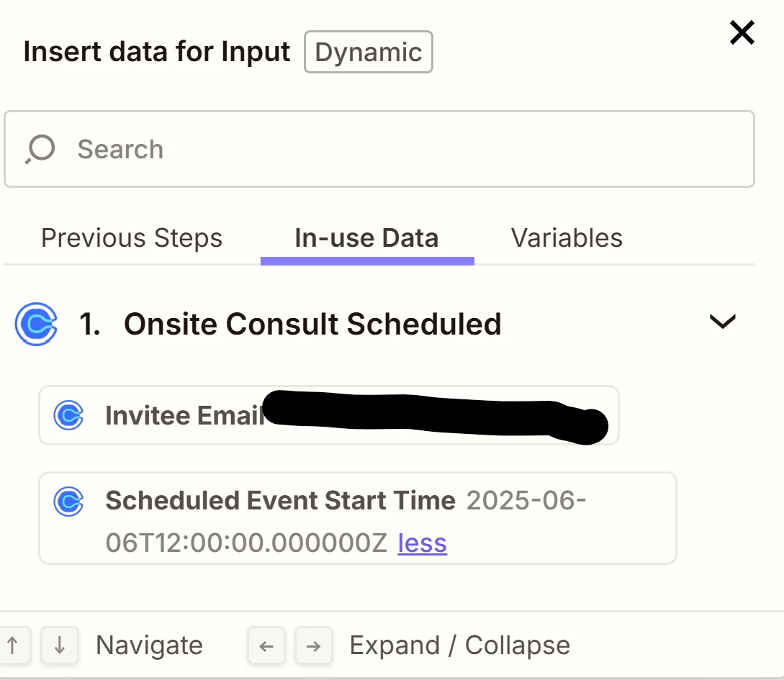Click the Calendly icon next to Scheduled Event Start Time
The width and height of the screenshot is (784, 680).
coord(68,501)
